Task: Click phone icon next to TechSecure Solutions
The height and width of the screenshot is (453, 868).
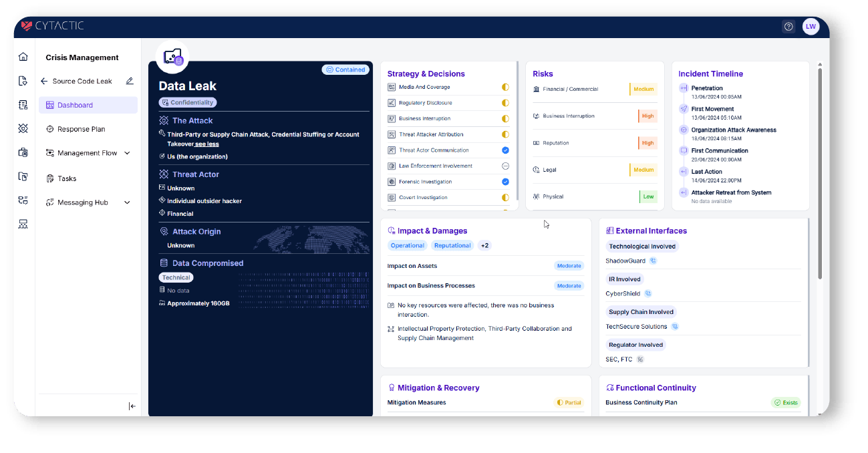Action: (674, 326)
